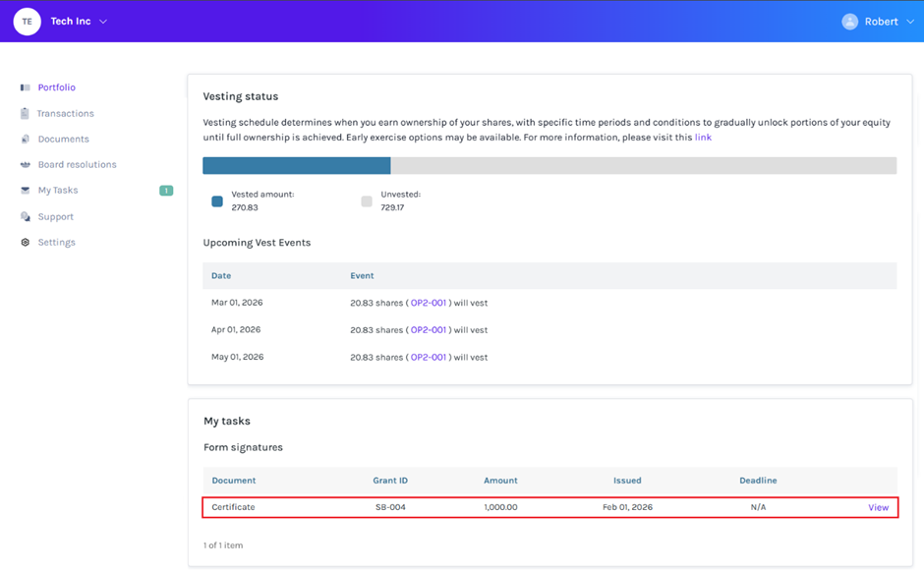This screenshot has width=924, height=571.
Task: Click the My Tasks count badge
Action: click(x=166, y=191)
